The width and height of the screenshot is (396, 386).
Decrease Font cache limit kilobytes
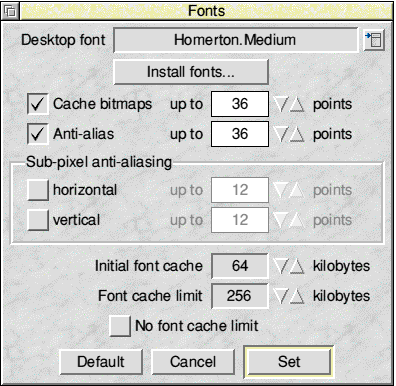[x=281, y=296]
